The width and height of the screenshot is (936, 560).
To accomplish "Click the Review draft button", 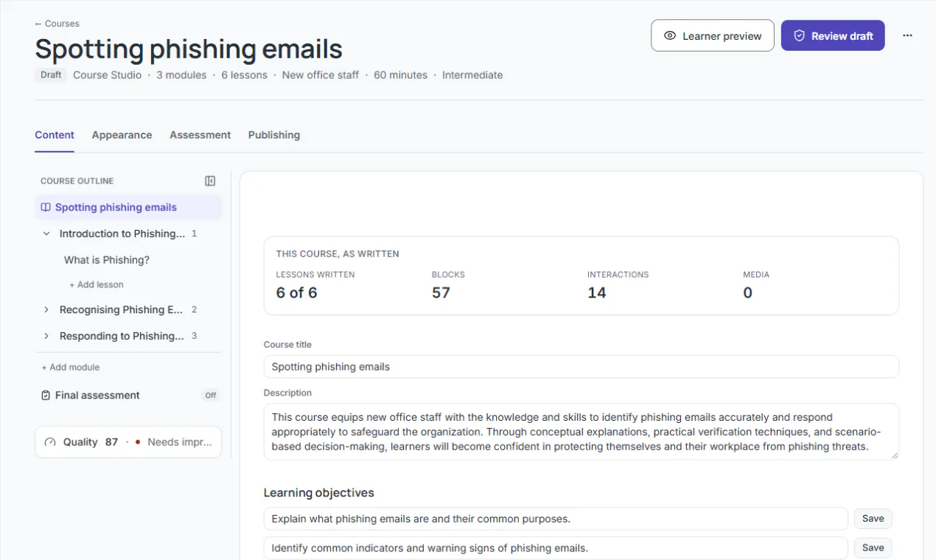I will coord(833,35).
